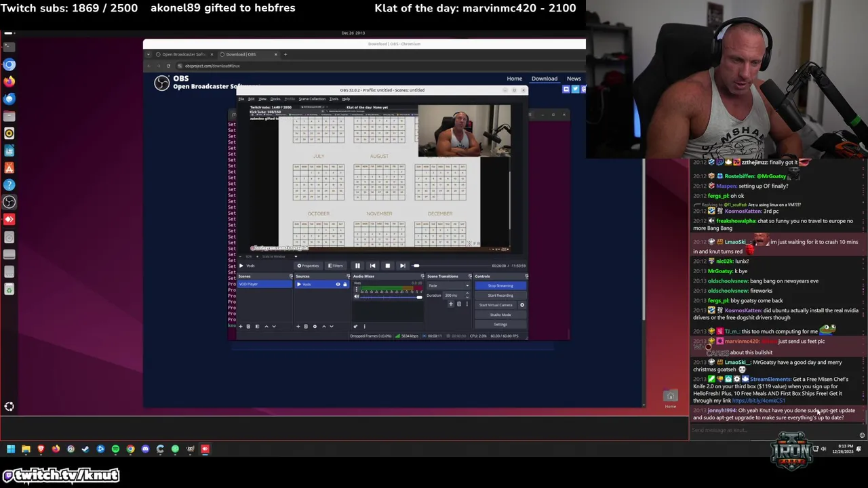Open OBS Settings from the Controls dock

tap(500, 325)
